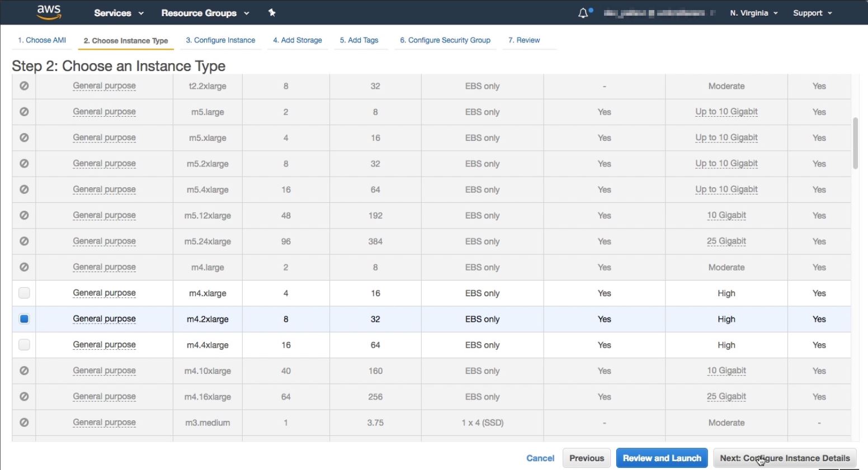
Task: Open the Add Tags step tab
Action: pyautogui.click(x=359, y=40)
